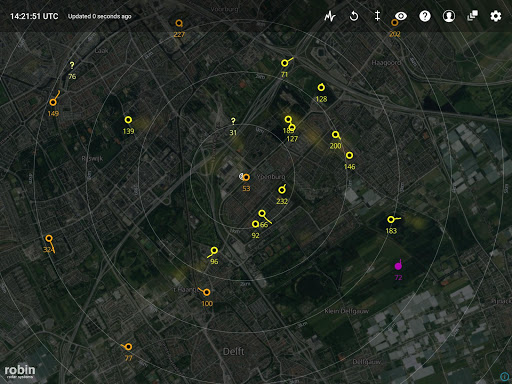
Task: Open the activity graph icon
Action: 330,16
